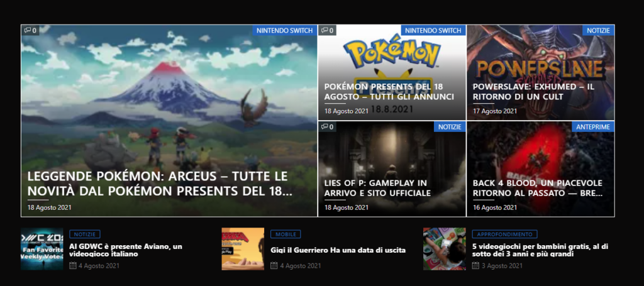Screen dimensions: 644x286
Task: Click 4 Agosto 2021 date under GDWC article
Action: click(x=99, y=266)
